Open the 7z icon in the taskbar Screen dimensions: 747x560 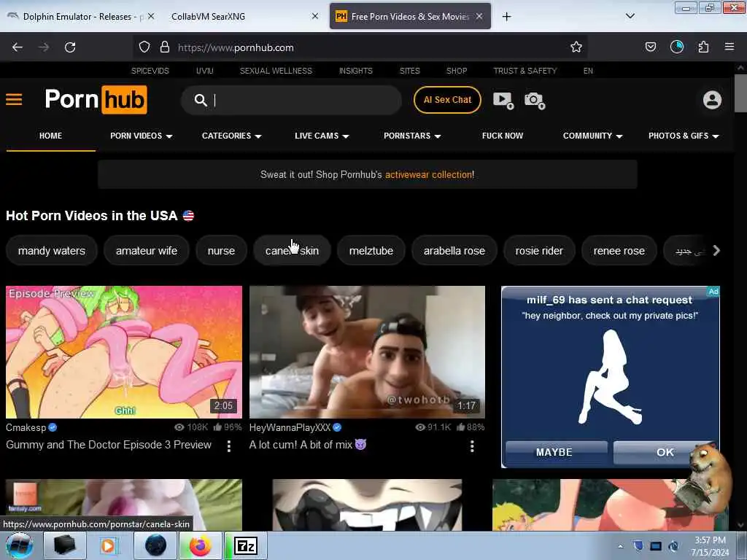tap(246, 545)
